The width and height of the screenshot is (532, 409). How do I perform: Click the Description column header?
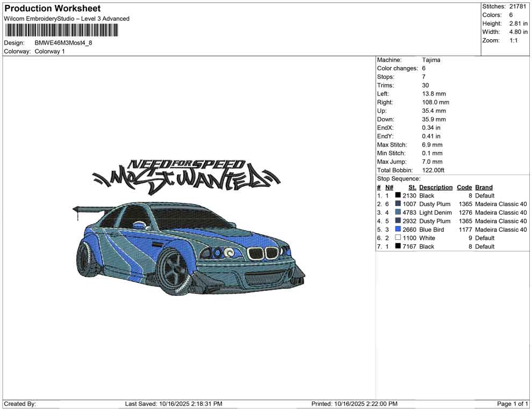[x=436, y=187]
